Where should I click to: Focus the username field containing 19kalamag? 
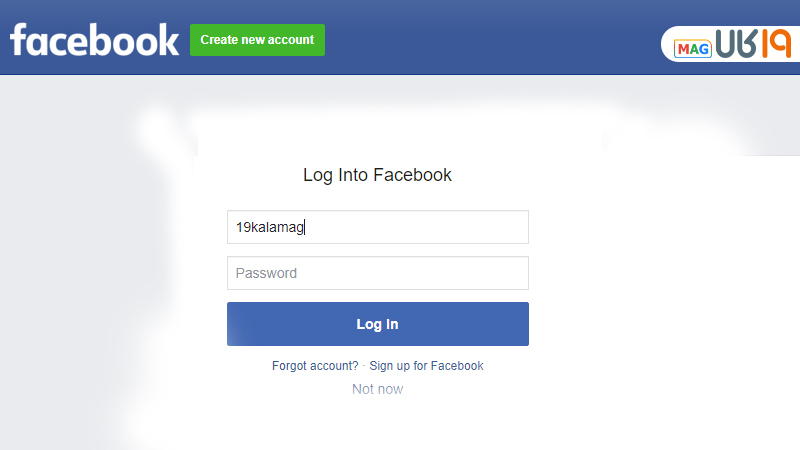tap(377, 227)
